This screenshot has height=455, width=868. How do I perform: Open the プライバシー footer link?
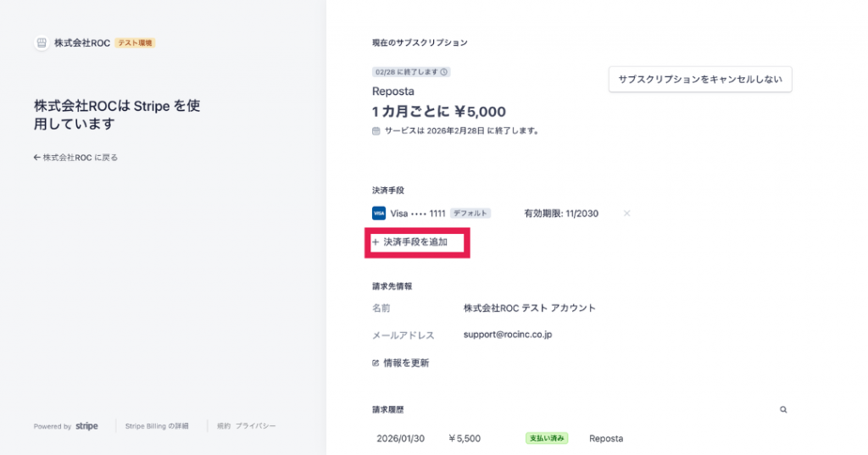(255, 426)
